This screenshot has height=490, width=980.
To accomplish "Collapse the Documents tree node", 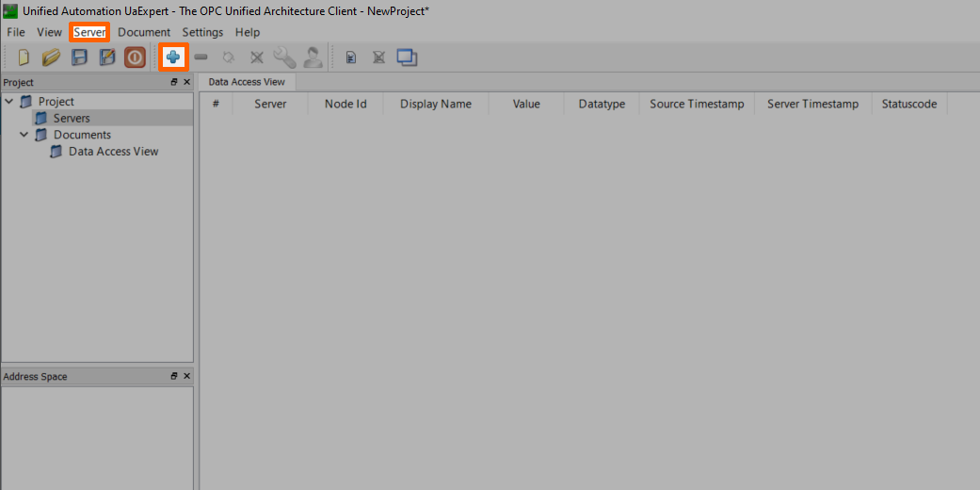I will pos(24,135).
